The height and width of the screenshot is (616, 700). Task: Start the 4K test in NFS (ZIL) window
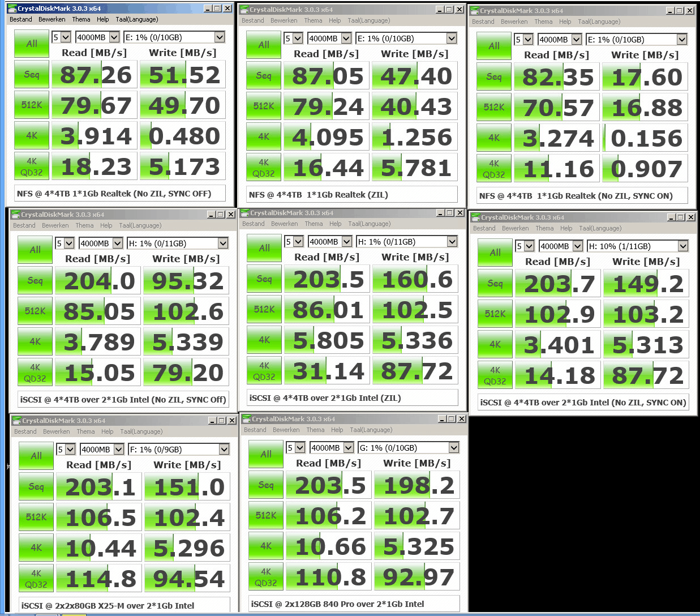coord(264,136)
